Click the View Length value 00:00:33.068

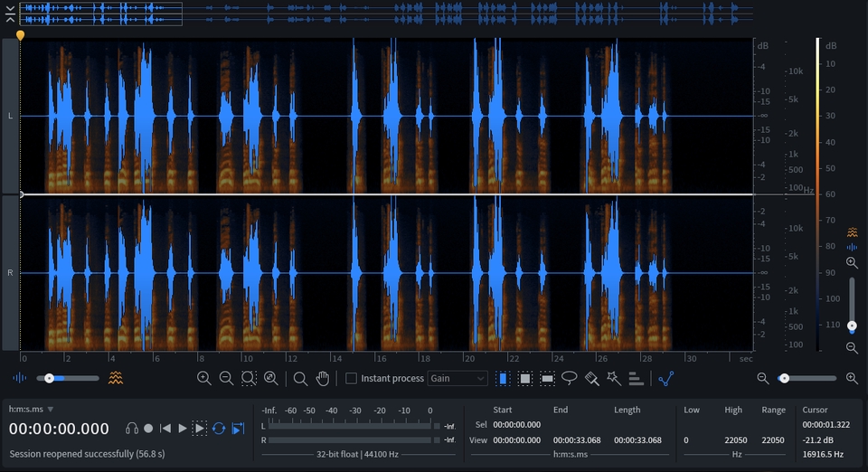point(637,440)
